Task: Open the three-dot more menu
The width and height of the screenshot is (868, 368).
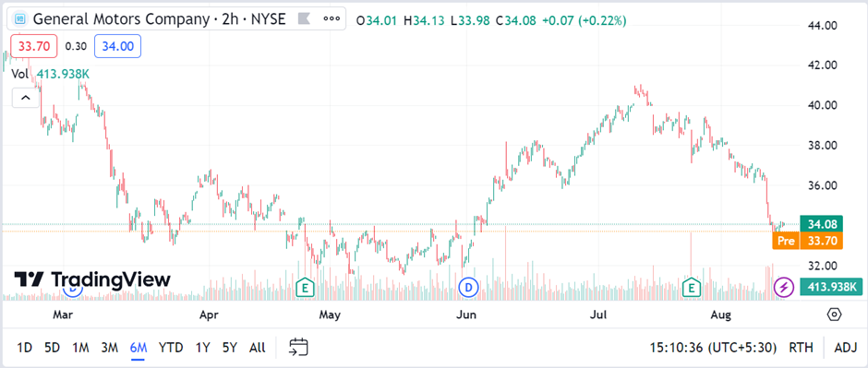Action: pyautogui.click(x=331, y=18)
